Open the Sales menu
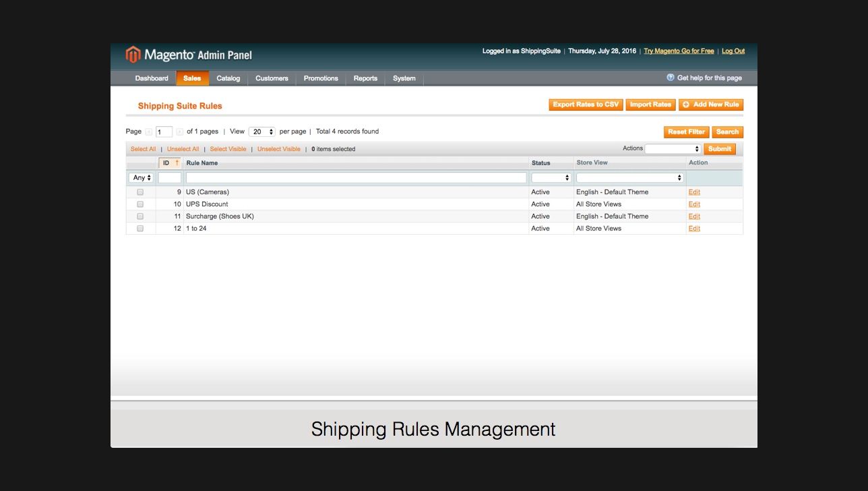Viewport: 868px width, 491px height. [x=192, y=78]
